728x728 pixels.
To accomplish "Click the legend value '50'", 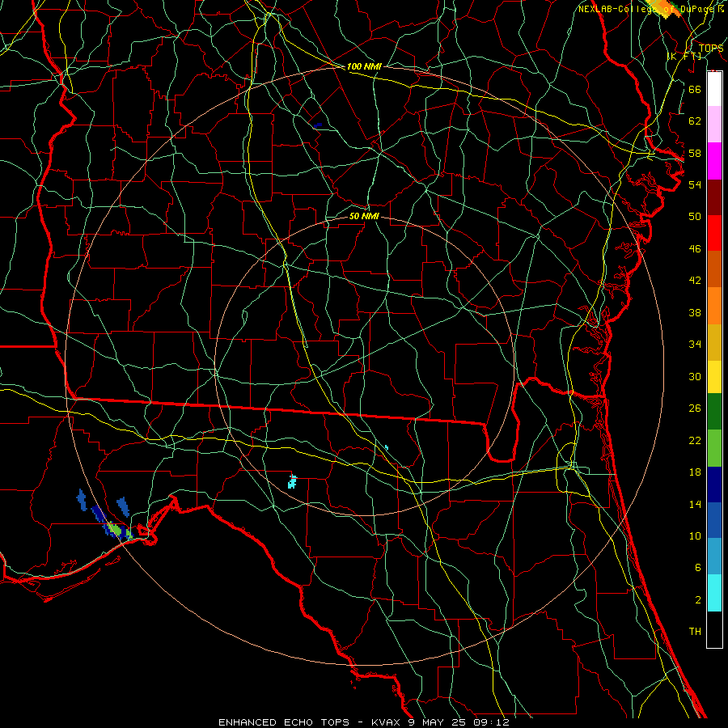I will click(x=695, y=216).
